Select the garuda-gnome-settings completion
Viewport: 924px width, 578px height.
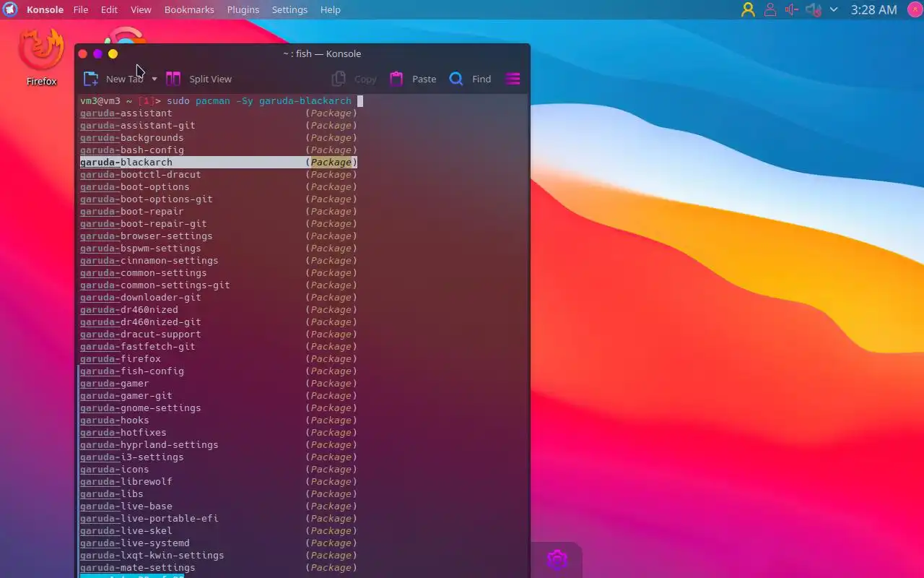click(219, 407)
